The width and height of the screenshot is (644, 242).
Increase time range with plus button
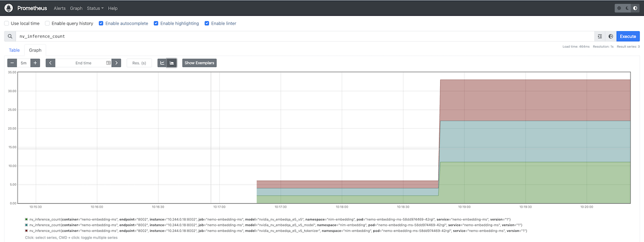35,63
